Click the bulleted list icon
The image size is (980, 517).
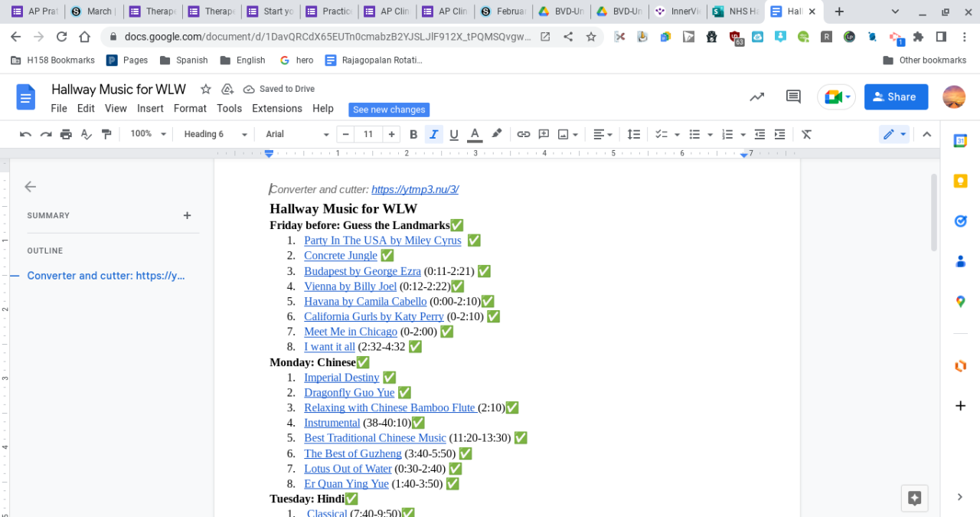[694, 134]
